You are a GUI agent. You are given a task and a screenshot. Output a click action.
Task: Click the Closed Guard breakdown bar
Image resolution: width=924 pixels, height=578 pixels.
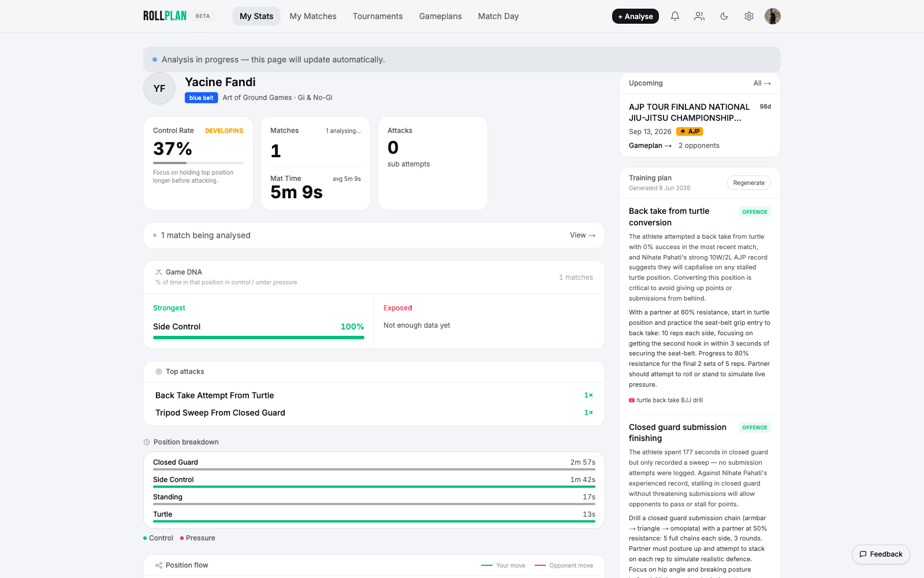click(x=374, y=469)
